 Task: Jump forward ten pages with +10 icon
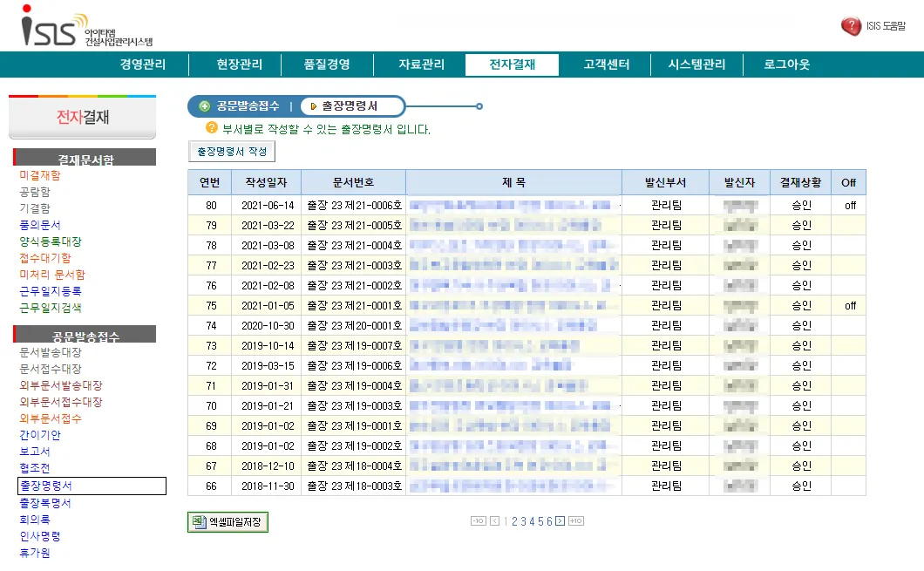576,521
